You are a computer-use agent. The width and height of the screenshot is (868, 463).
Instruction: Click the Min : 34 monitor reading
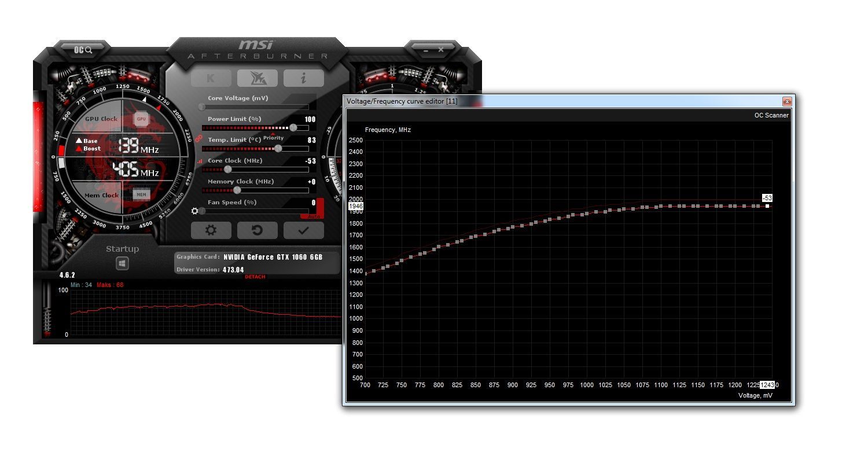pyautogui.click(x=81, y=285)
